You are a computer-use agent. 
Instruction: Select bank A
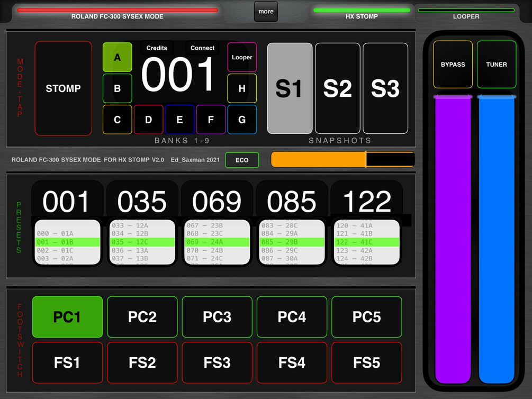click(x=118, y=57)
